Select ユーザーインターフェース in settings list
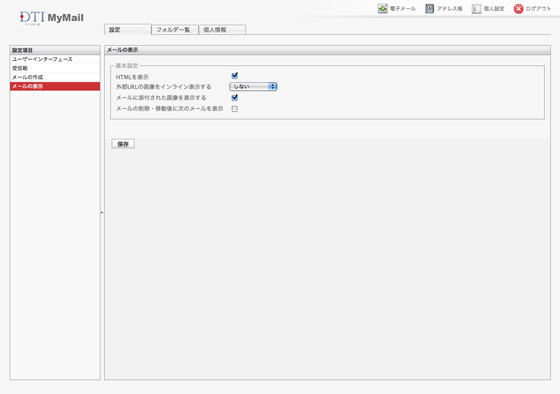 55,59
